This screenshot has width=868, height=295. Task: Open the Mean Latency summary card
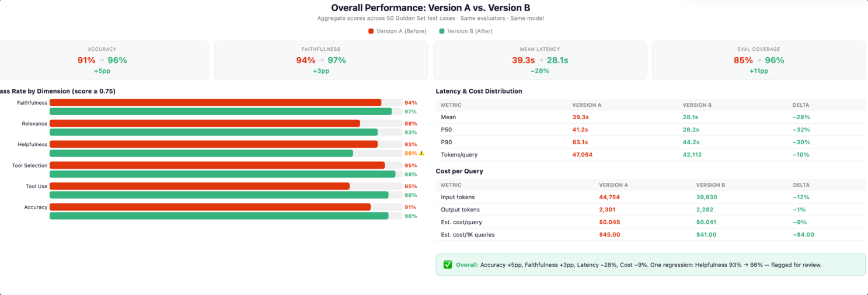pos(540,60)
